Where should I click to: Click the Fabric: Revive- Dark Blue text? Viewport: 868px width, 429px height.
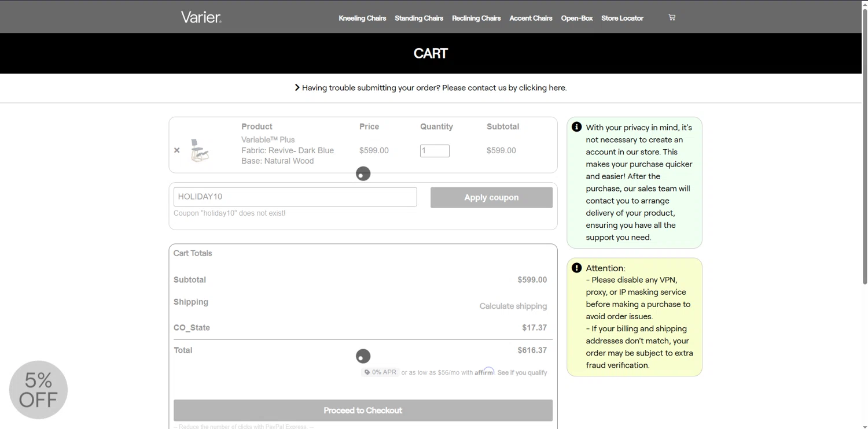(x=288, y=150)
